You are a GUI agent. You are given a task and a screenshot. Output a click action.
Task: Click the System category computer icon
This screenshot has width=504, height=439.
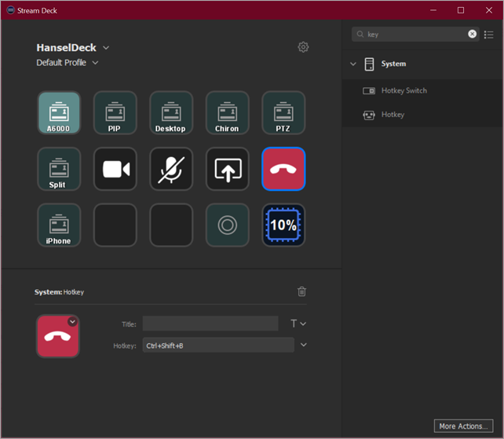coord(369,64)
